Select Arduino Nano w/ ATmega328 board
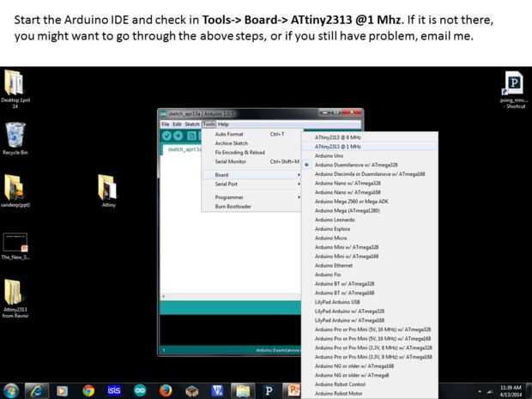 (370, 184)
